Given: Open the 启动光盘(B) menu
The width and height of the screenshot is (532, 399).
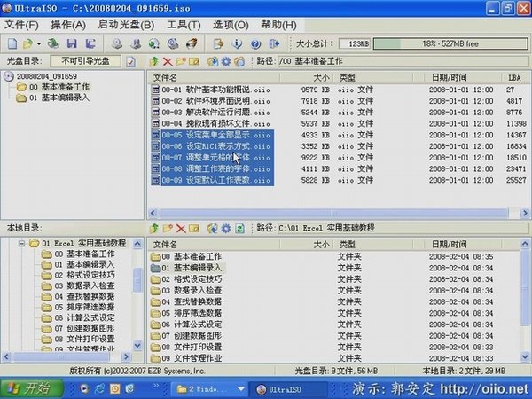Looking at the screenshot, I should (x=126, y=25).
